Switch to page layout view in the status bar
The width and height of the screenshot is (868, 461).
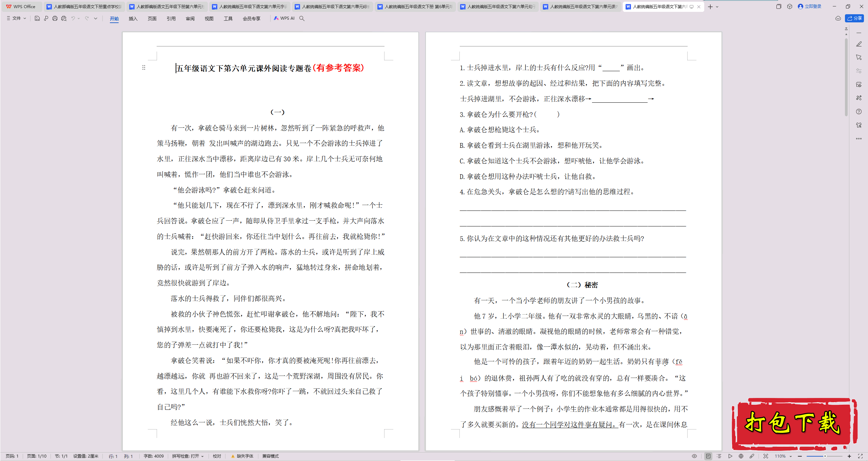708,456
